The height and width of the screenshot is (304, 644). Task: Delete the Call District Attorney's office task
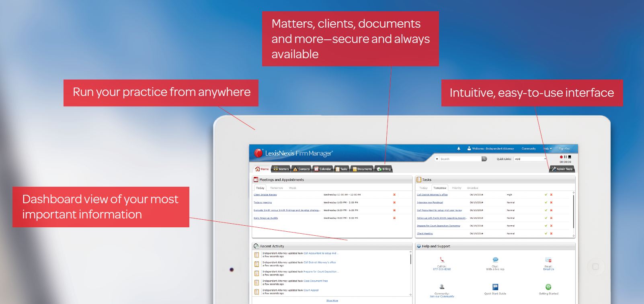[x=551, y=195]
